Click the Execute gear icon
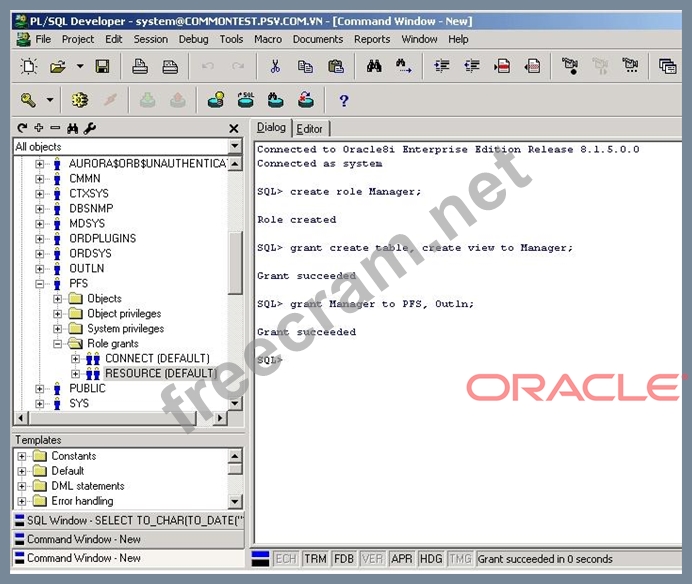692x584 pixels. point(80,100)
